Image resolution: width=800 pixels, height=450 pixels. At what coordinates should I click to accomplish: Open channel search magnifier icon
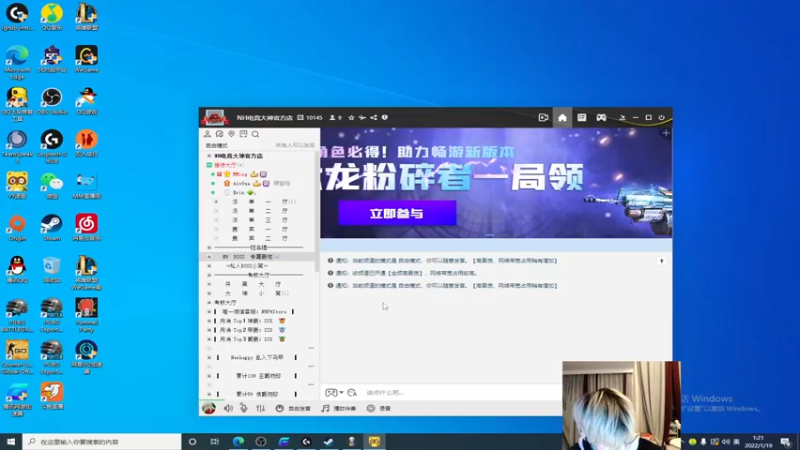click(x=256, y=134)
